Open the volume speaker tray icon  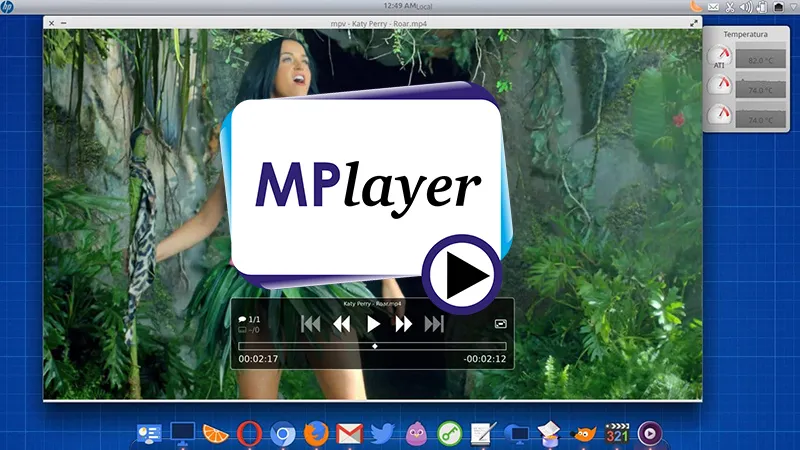click(x=746, y=7)
